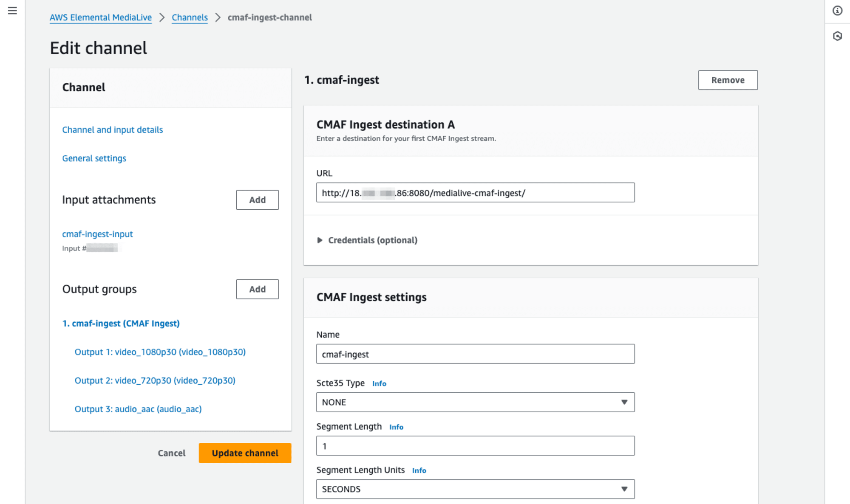Go to AWS Elemental MediaLive breadcrumb
The height and width of the screenshot is (504, 850).
coord(101,17)
